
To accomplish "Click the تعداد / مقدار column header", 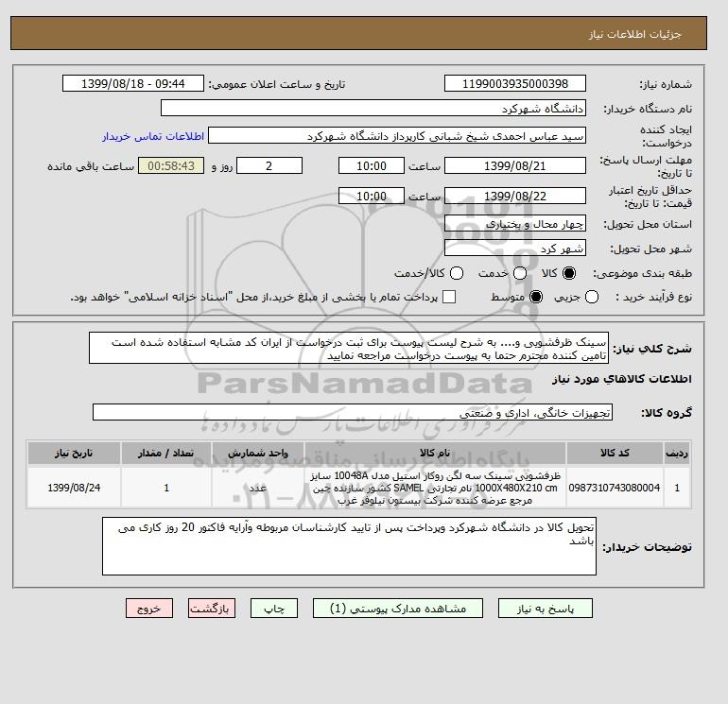I will pos(166,453).
